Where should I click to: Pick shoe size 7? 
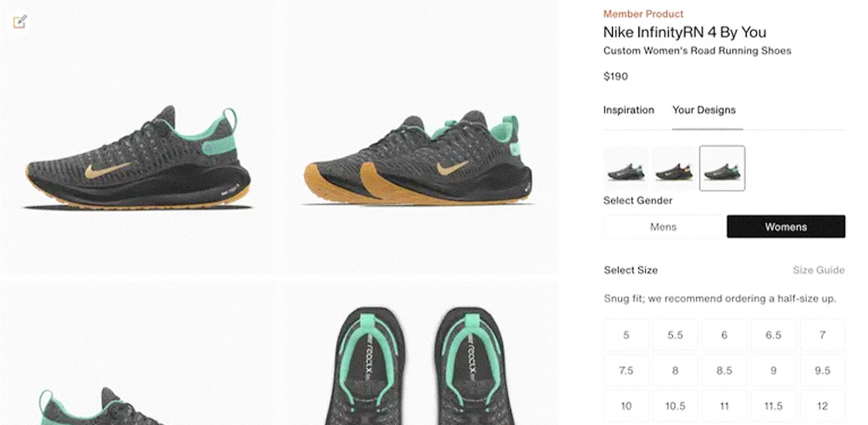pyautogui.click(x=822, y=335)
